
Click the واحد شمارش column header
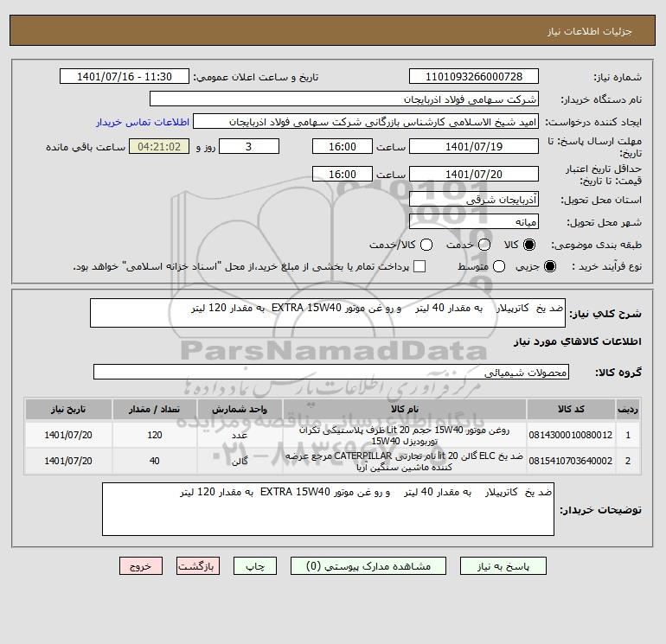(x=240, y=409)
